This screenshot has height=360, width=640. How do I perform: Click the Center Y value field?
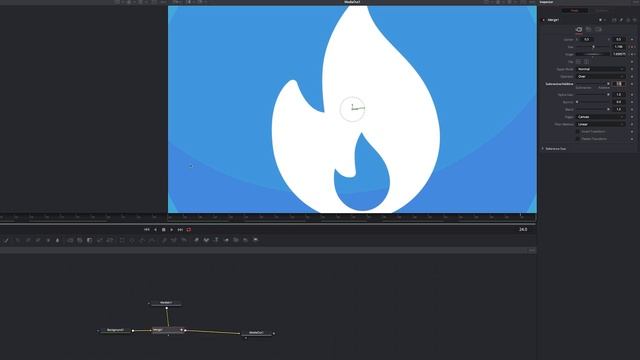click(619, 40)
